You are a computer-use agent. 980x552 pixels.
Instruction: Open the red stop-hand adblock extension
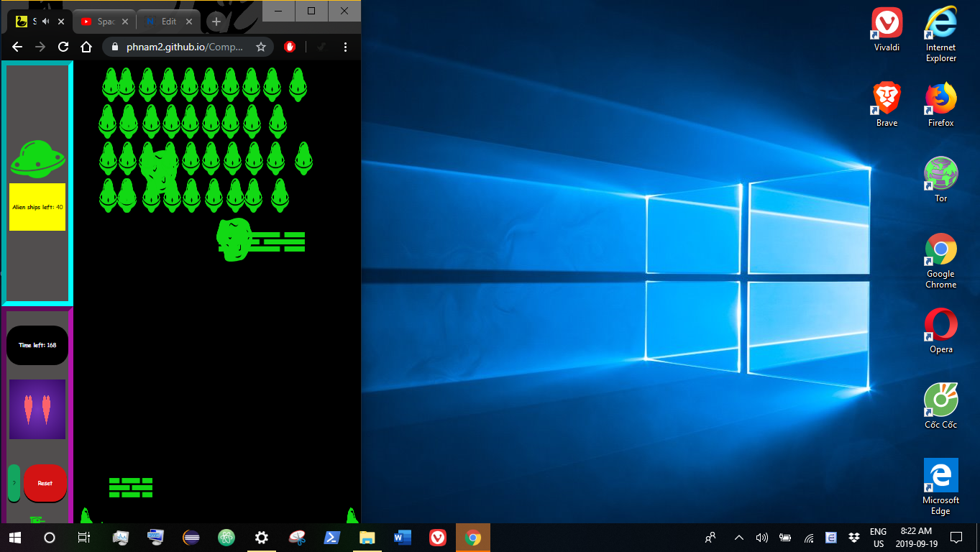click(290, 47)
